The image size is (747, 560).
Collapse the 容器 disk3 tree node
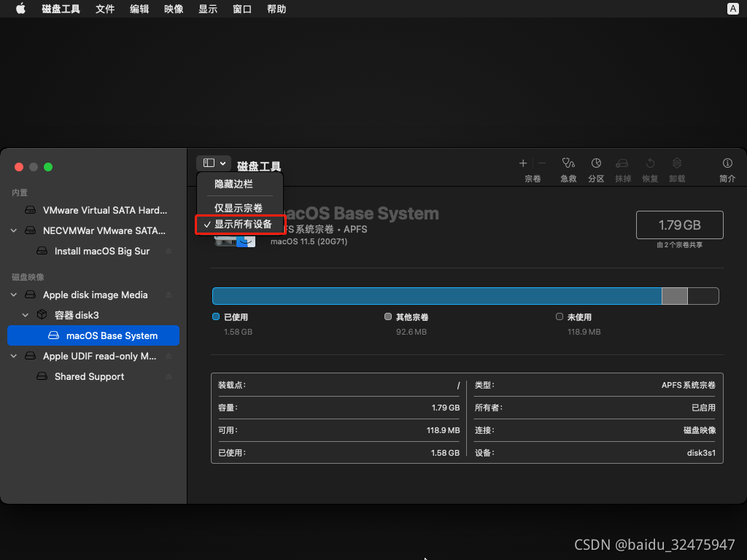pyautogui.click(x=26, y=315)
